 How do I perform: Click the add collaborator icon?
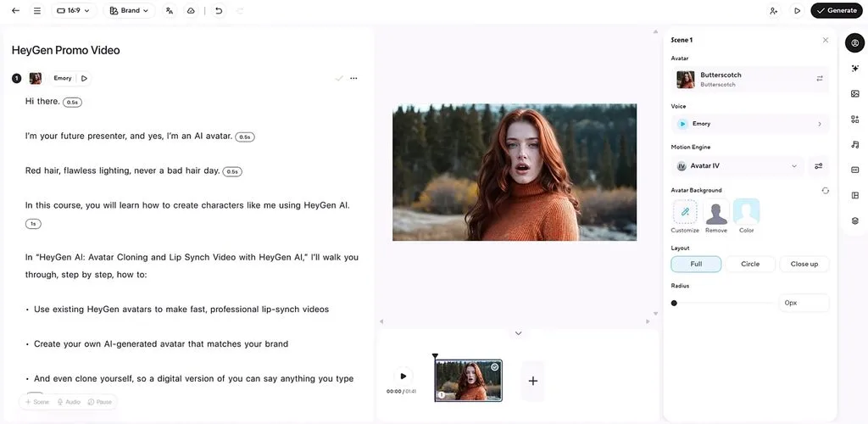774,10
